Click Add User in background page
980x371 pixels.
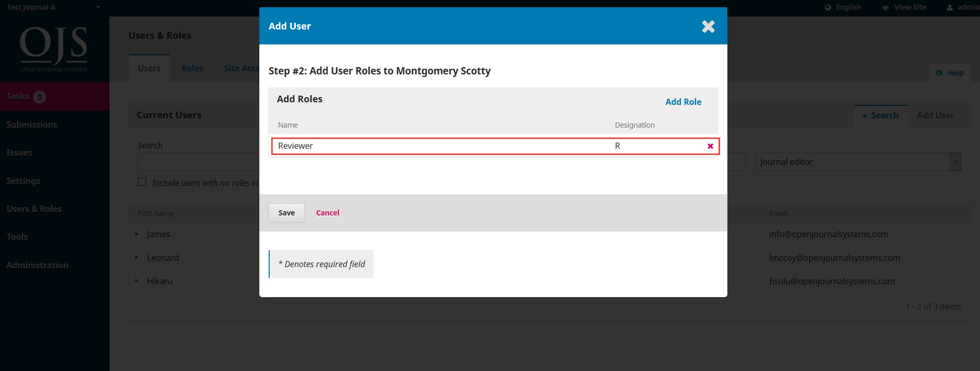[935, 115]
